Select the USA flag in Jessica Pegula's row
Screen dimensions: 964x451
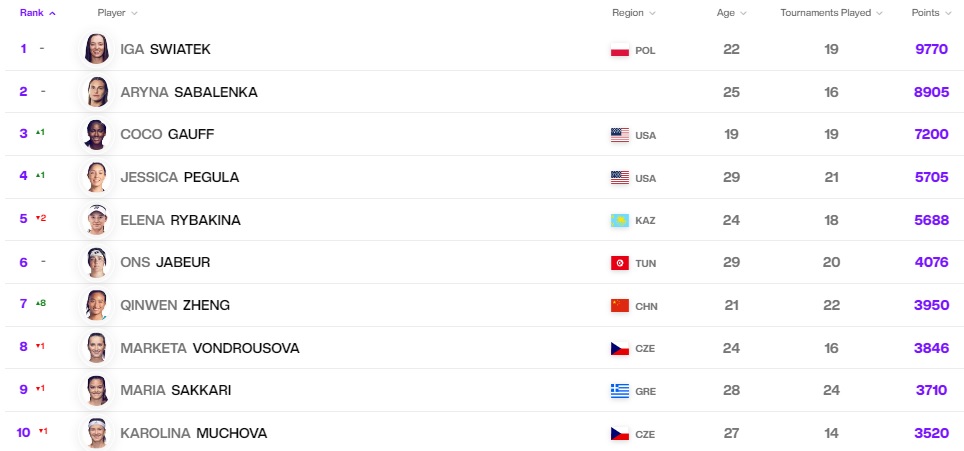[620, 178]
